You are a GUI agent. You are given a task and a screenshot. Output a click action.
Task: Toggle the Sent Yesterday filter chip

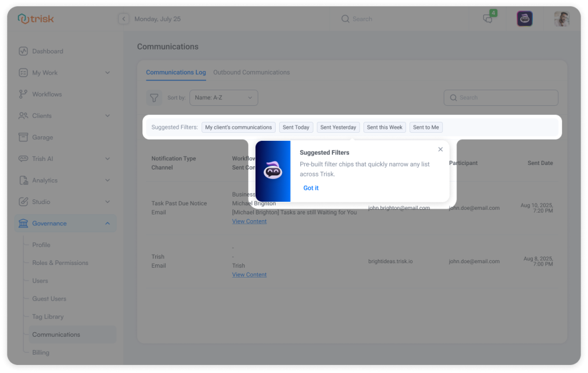click(x=338, y=128)
